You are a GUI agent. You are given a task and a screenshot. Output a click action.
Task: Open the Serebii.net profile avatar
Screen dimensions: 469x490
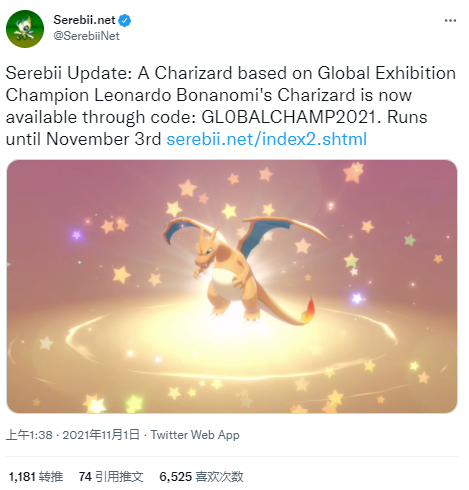coord(25,29)
